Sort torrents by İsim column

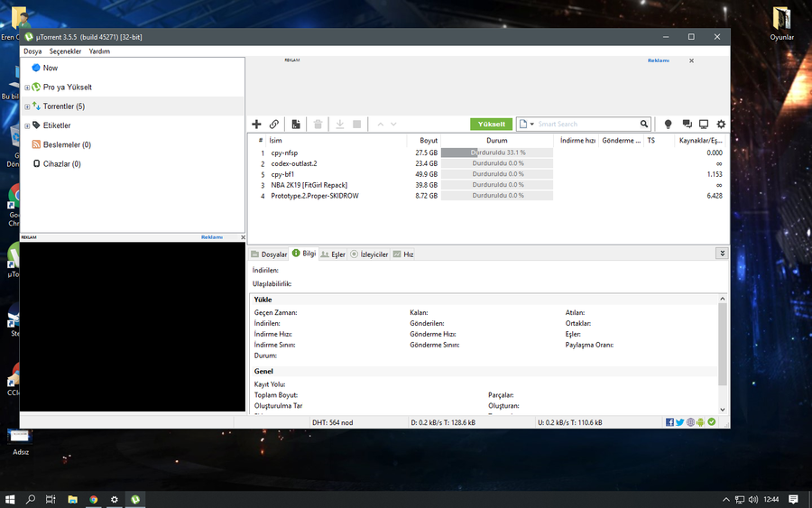[336, 141]
